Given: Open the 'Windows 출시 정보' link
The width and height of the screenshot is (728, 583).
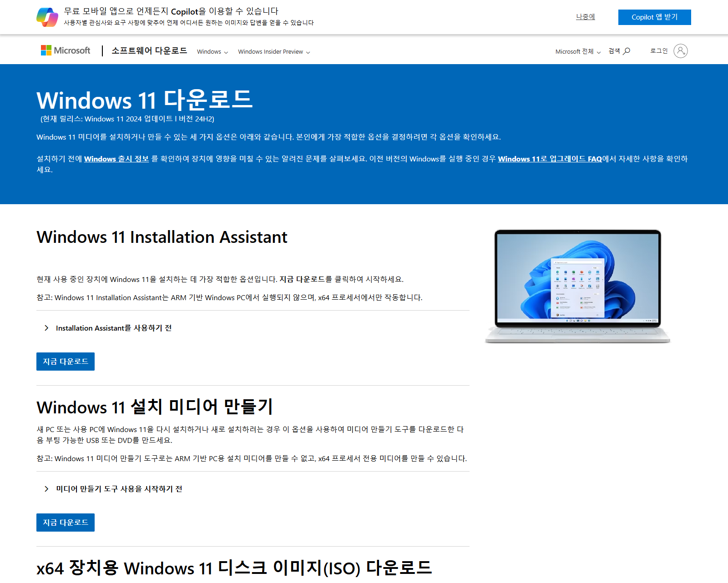Looking at the screenshot, I should [x=116, y=159].
